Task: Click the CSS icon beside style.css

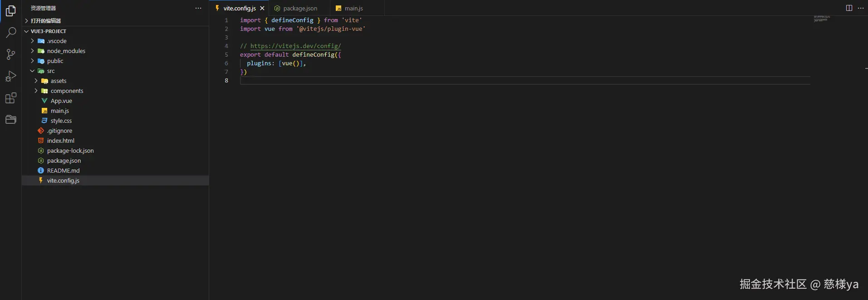Action: (44, 121)
